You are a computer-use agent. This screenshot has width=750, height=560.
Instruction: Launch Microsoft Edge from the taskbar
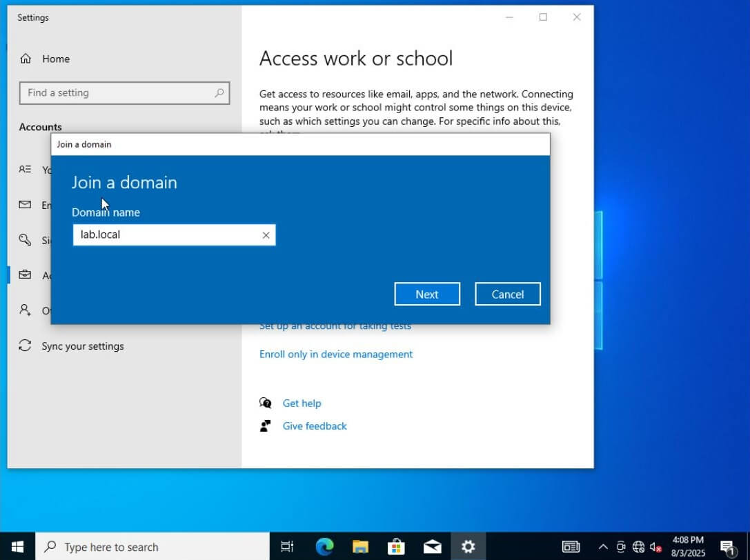click(x=325, y=546)
